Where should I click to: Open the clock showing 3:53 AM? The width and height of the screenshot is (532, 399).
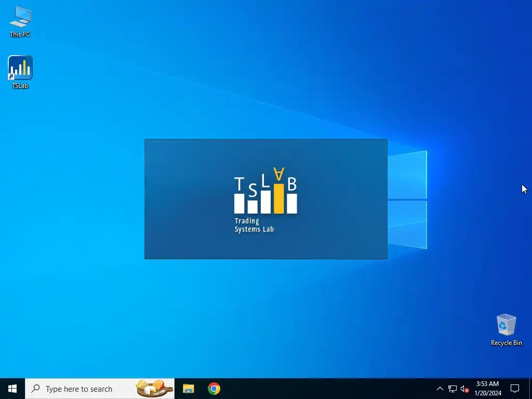click(x=487, y=389)
